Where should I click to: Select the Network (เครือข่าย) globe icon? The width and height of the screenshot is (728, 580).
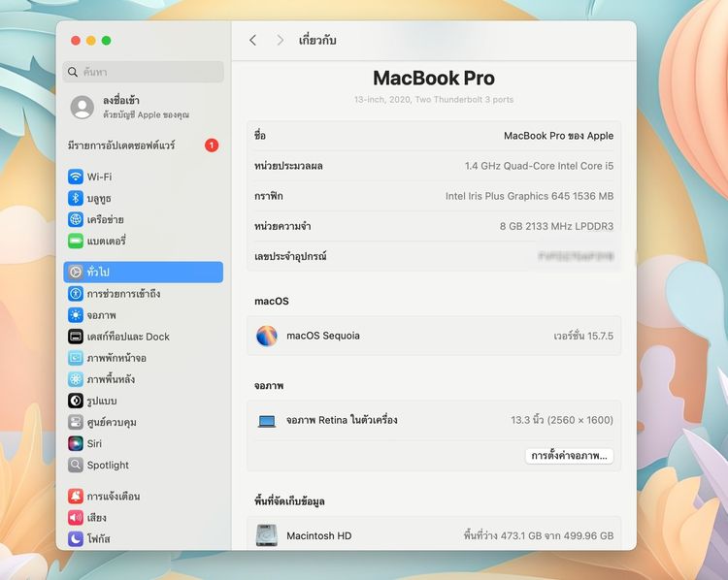[75, 219]
